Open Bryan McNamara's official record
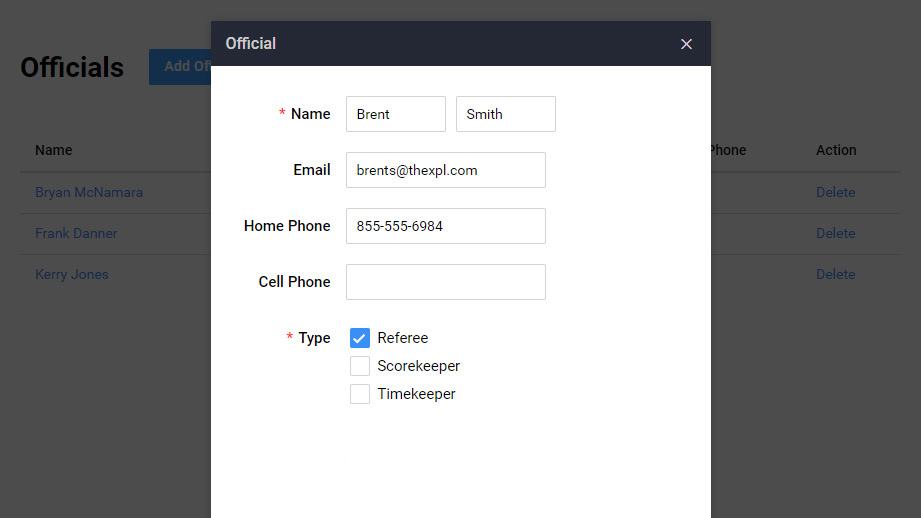 pyautogui.click(x=89, y=192)
